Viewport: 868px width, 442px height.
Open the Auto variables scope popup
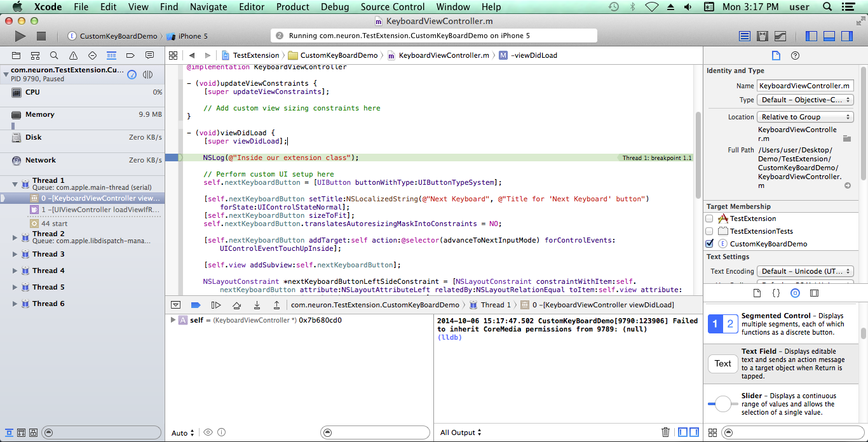pyautogui.click(x=184, y=433)
